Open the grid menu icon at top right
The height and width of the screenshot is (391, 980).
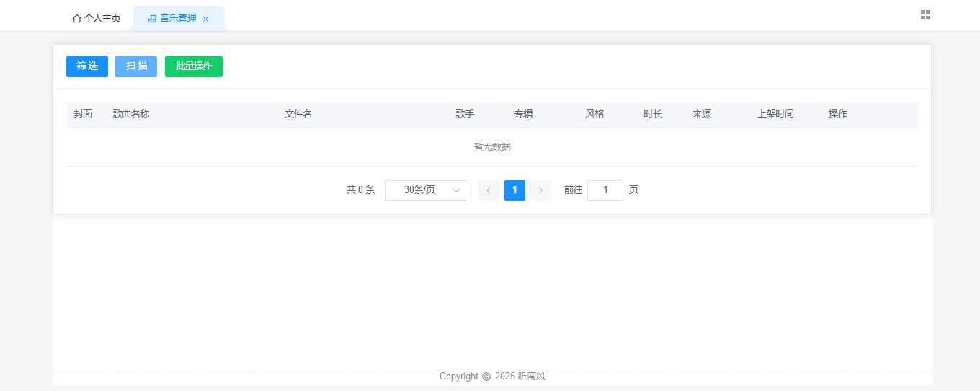click(926, 15)
